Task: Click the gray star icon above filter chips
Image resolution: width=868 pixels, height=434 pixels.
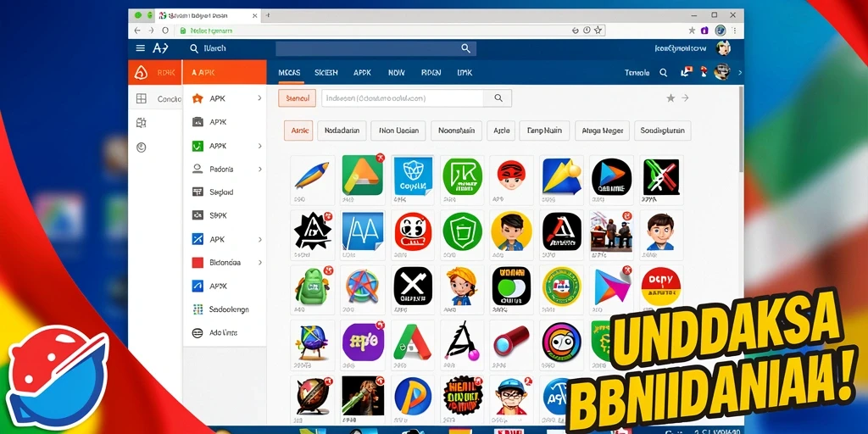Action: (x=670, y=98)
